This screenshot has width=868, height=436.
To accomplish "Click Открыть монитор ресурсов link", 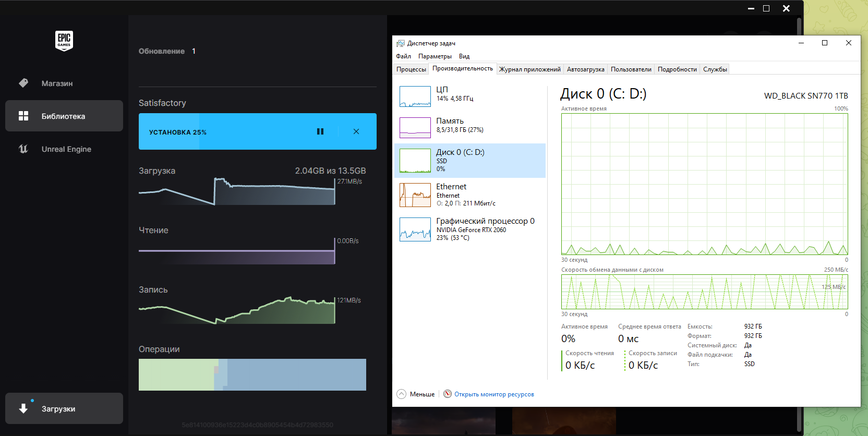I will pyautogui.click(x=494, y=394).
